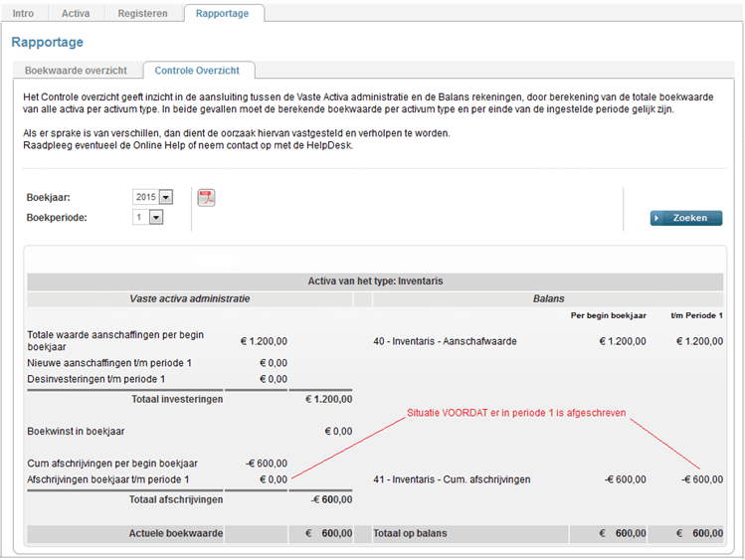Open the Registeren tab
The height and width of the screenshot is (560, 745).
(142, 13)
